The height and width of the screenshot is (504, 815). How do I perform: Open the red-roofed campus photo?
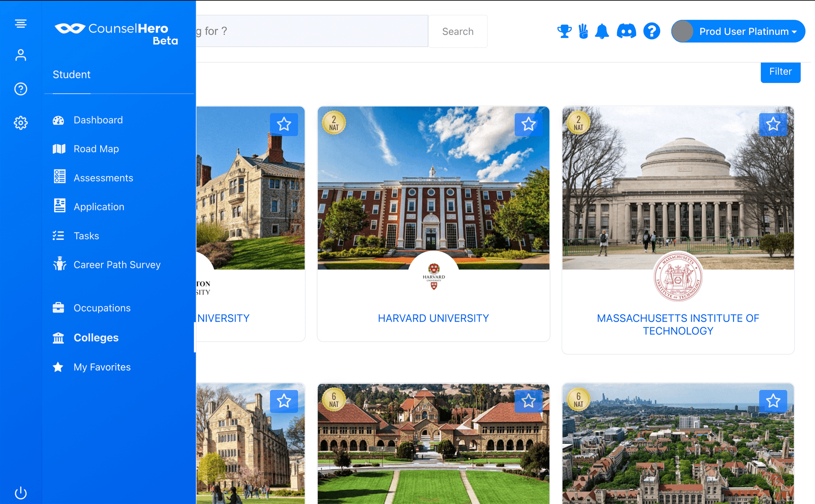[433, 444]
